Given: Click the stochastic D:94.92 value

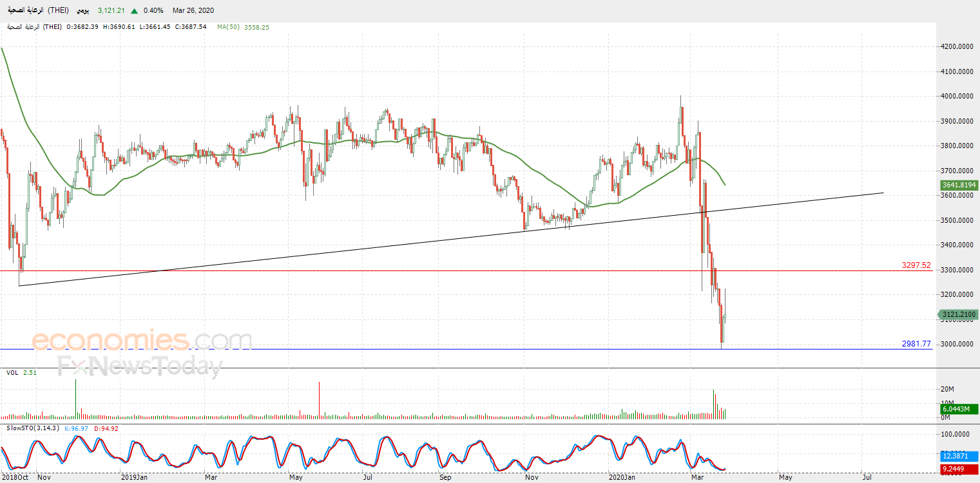Looking at the screenshot, I should tap(106, 428).
